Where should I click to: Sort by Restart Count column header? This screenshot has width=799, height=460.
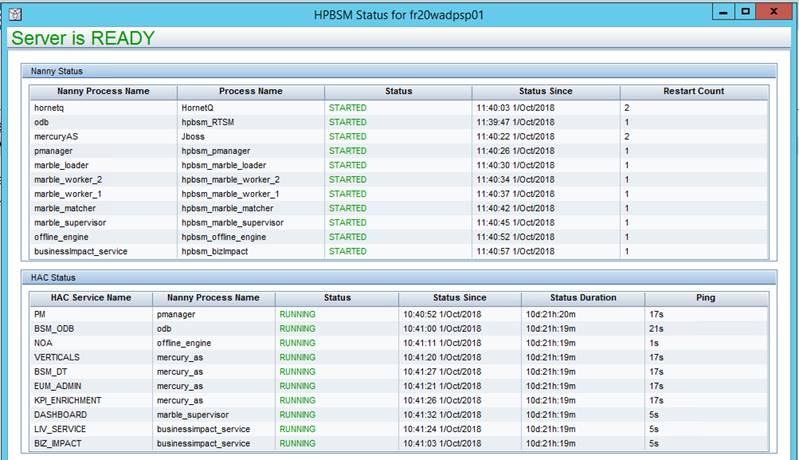pyautogui.click(x=694, y=91)
